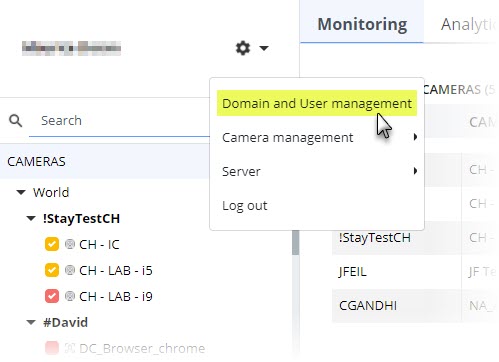Select the CH - LAB - i5 camera label
Image resolution: width=499 pixels, height=362 pixels.
116,271
